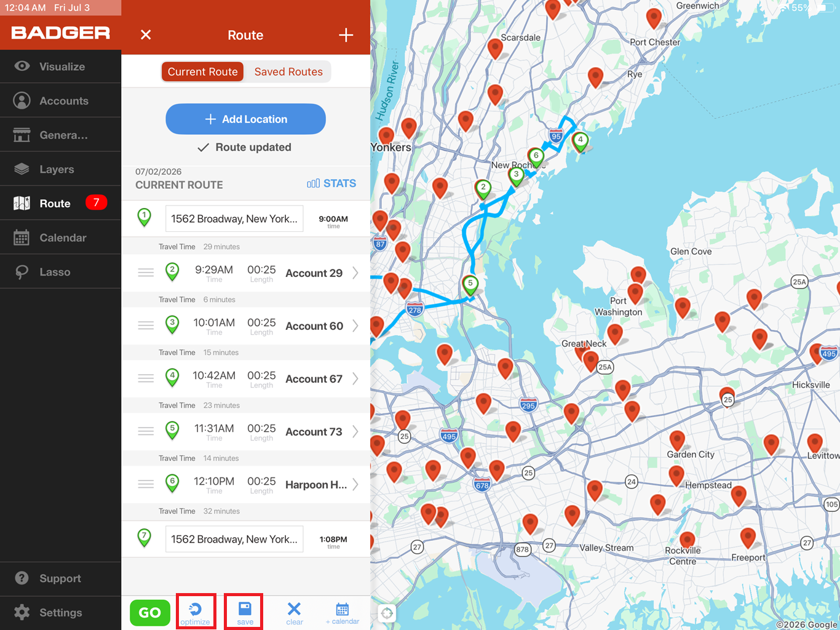Tap green map pin 5 on map
840x630 pixels.
[470, 285]
